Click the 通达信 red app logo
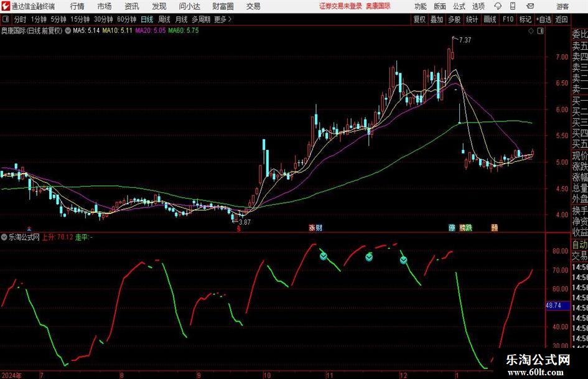This screenshot has width=588, height=379. pos(5,6)
